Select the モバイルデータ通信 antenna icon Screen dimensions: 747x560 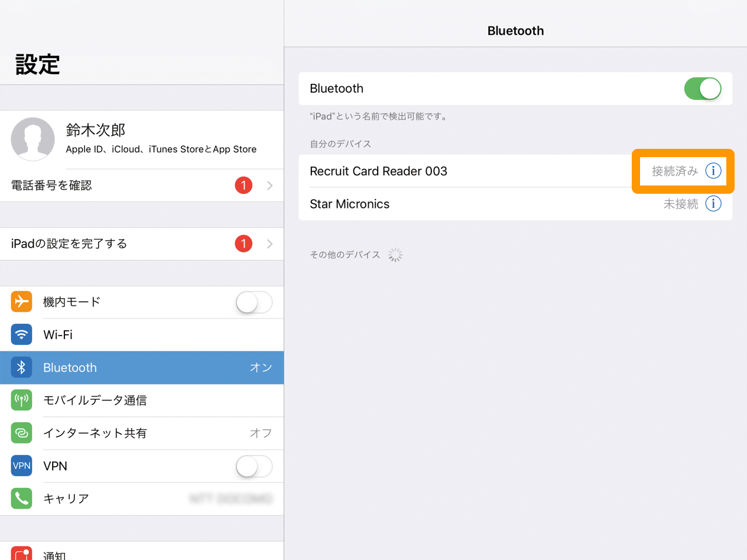click(22, 401)
